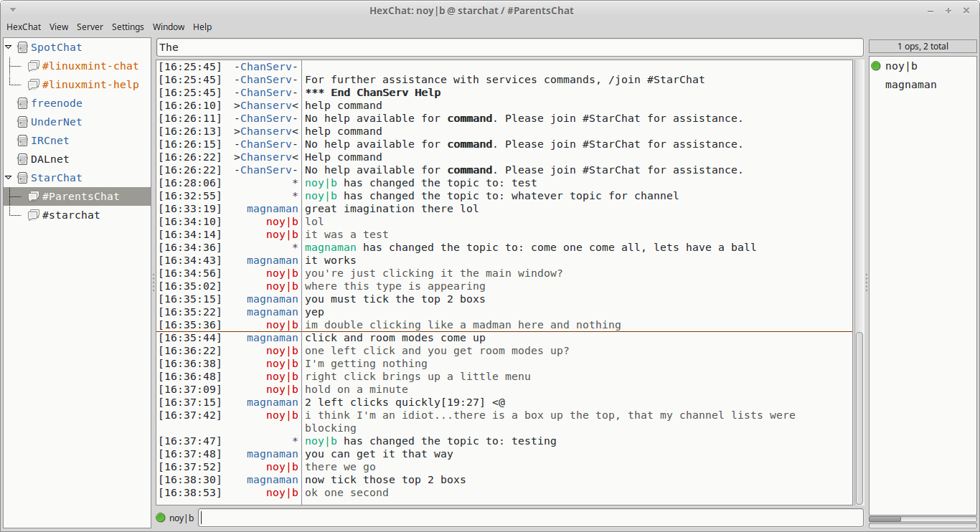Select the #starchat channel
980x532 pixels.
point(71,215)
